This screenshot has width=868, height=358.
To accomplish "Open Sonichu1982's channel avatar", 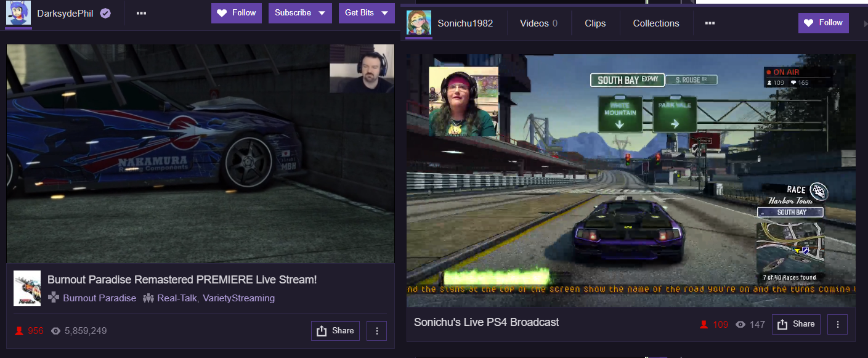I will pos(419,23).
